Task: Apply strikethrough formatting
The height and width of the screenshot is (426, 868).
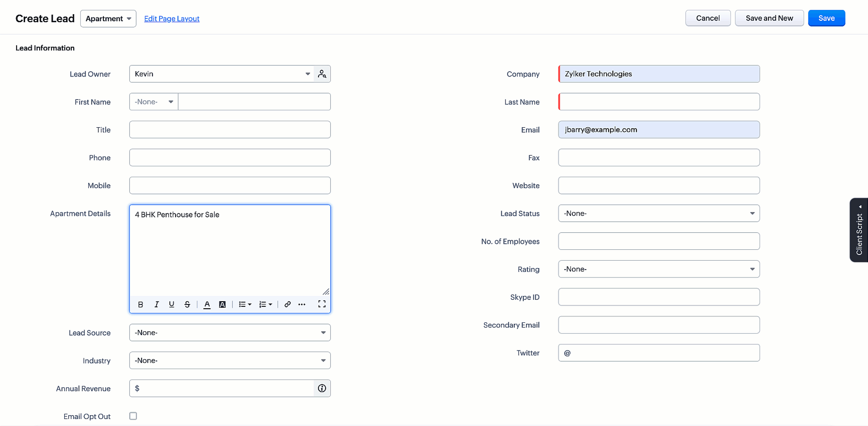Action: (x=187, y=304)
